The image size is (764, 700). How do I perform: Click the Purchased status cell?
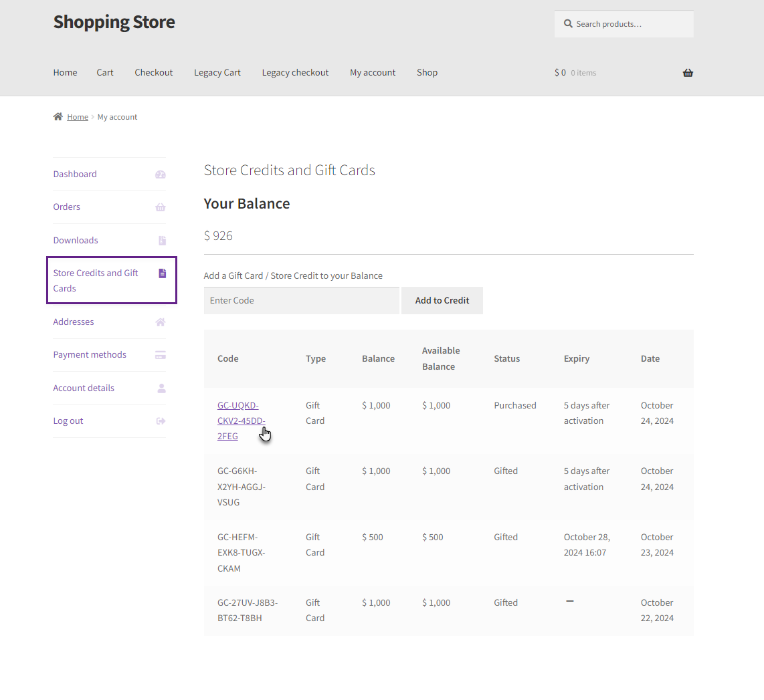pos(515,406)
